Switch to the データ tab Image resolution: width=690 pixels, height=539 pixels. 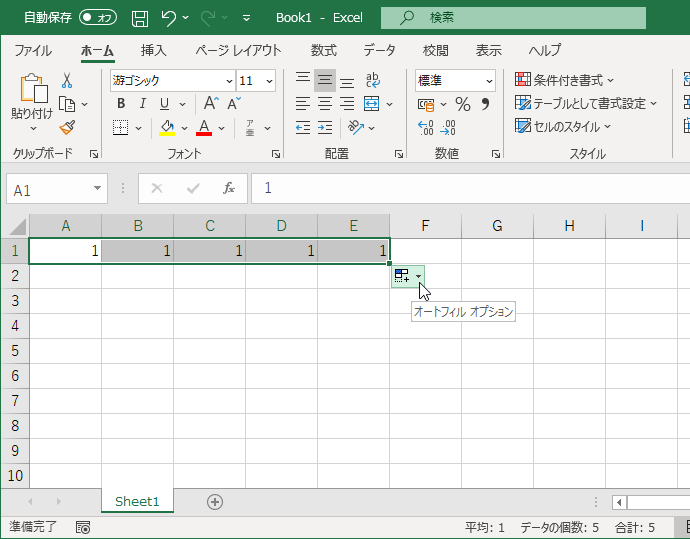(x=379, y=50)
